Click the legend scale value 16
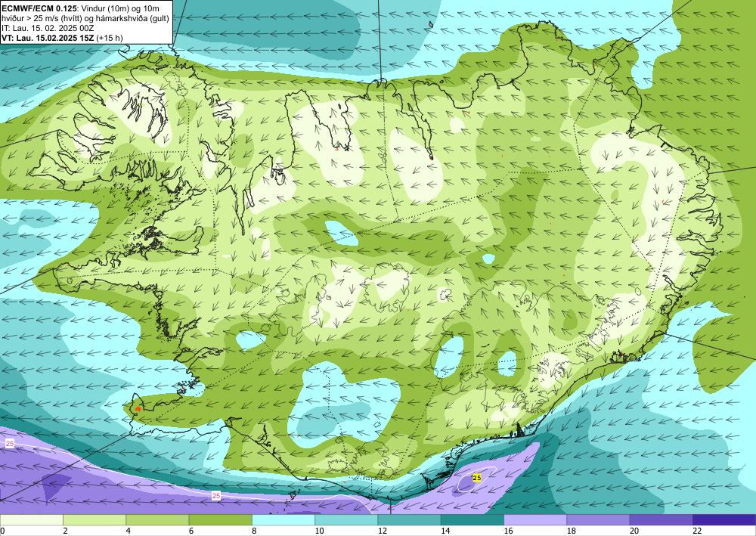The image size is (756, 536). [x=508, y=531]
